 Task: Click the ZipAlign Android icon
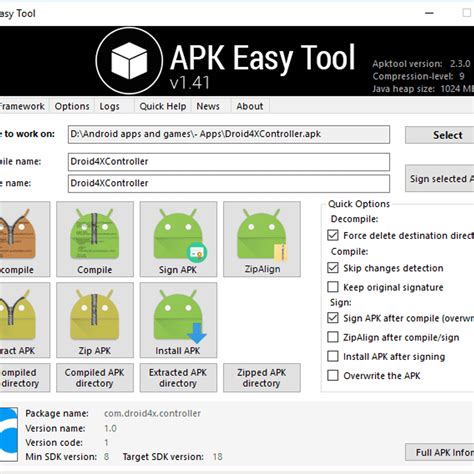(262, 235)
